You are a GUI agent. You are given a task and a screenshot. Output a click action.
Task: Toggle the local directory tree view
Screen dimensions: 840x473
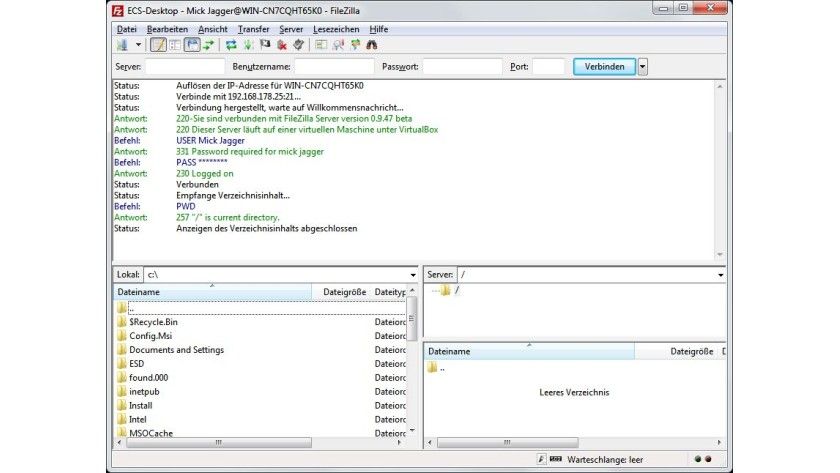175,45
